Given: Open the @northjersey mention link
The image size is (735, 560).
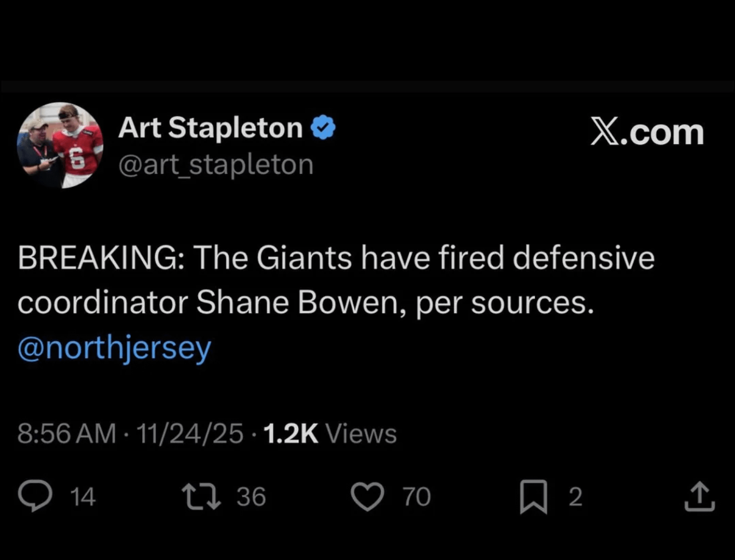Looking at the screenshot, I should [x=114, y=348].
